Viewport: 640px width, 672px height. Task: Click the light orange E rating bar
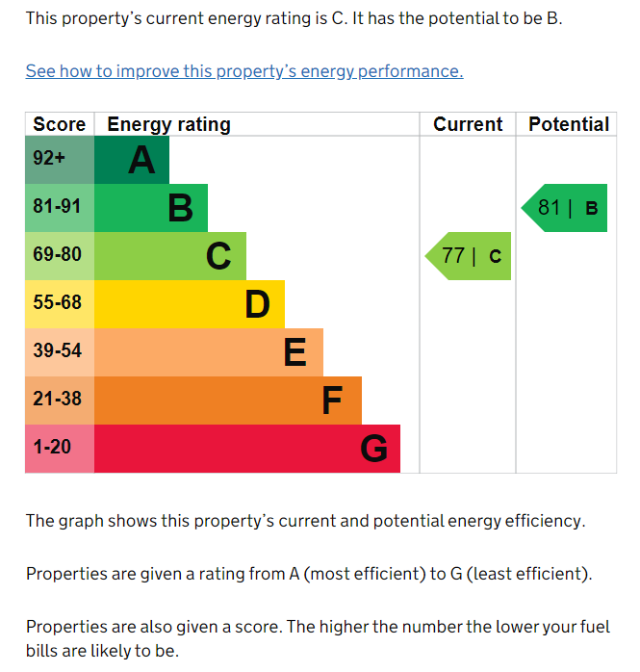pos(209,352)
